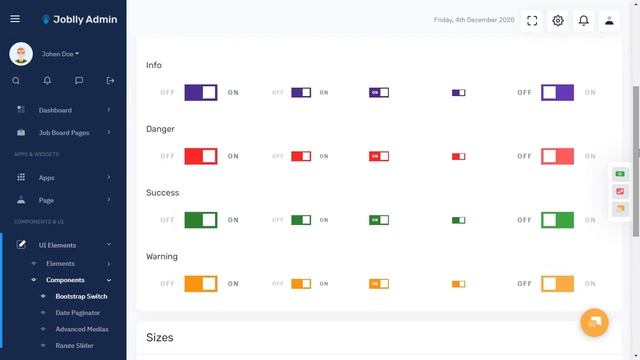Click the sidebar notification bell icon
The width and height of the screenshot is (640, 360).
point(47,81)
